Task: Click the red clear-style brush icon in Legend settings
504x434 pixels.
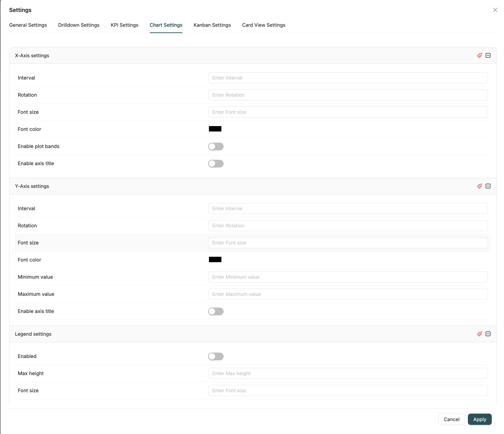Action: point(479,334)
